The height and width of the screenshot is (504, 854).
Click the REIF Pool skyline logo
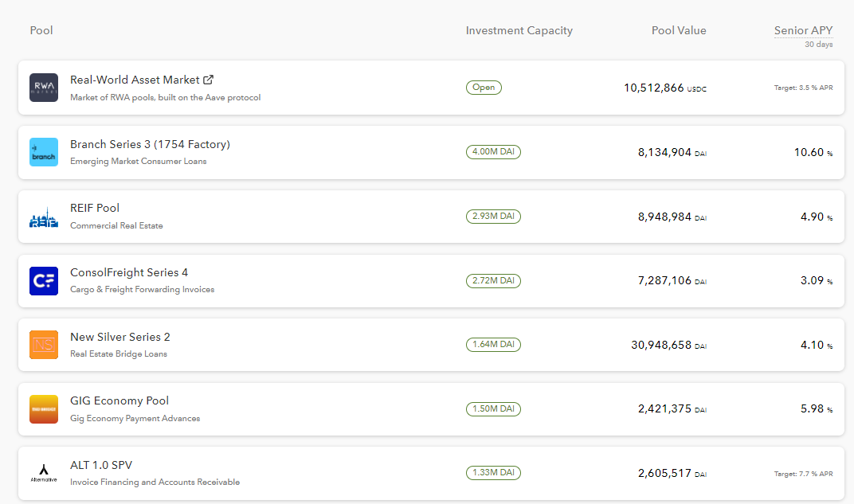point(44,217)
